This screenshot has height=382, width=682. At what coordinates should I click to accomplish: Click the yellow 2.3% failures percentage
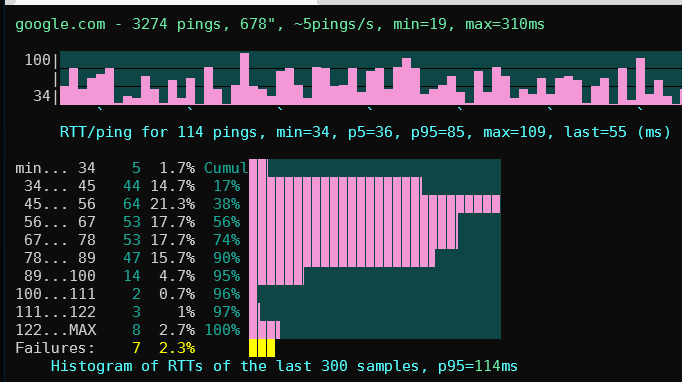click(177, 348)
